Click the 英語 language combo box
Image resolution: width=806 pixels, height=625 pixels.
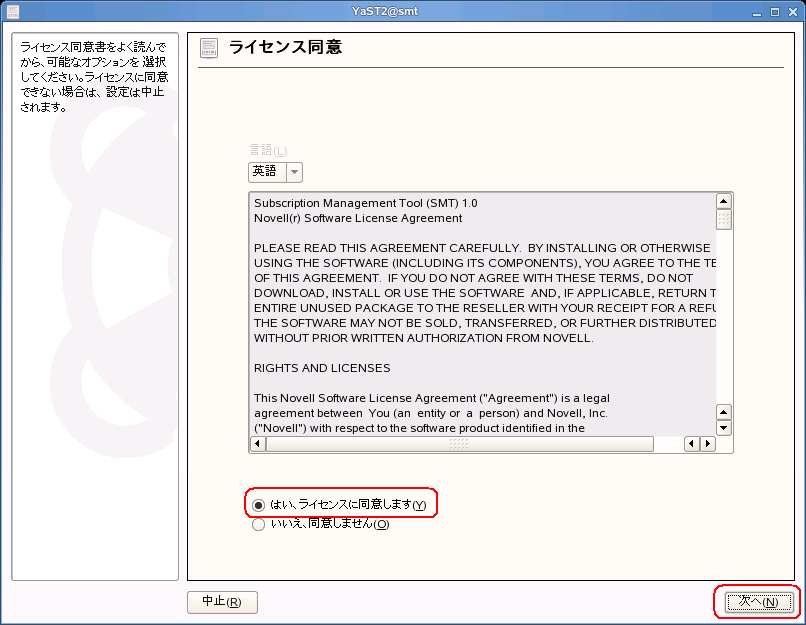click(266, 172)
